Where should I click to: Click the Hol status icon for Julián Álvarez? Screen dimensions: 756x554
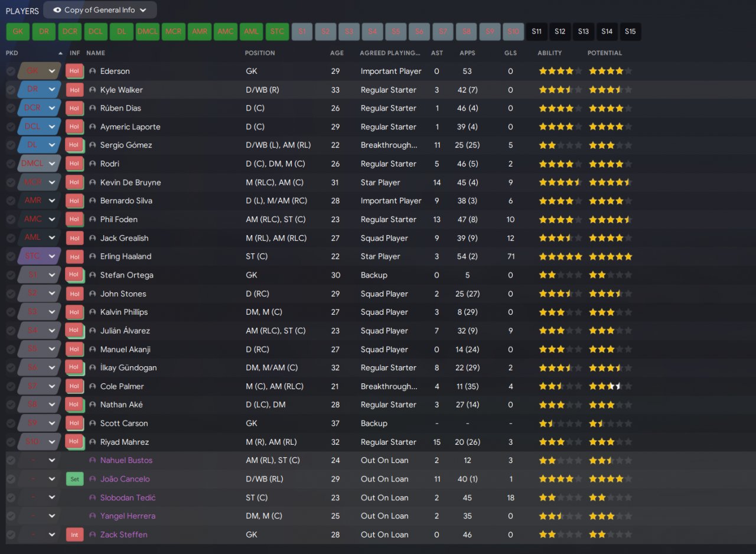pyautogui.click(x=74, y=331)
